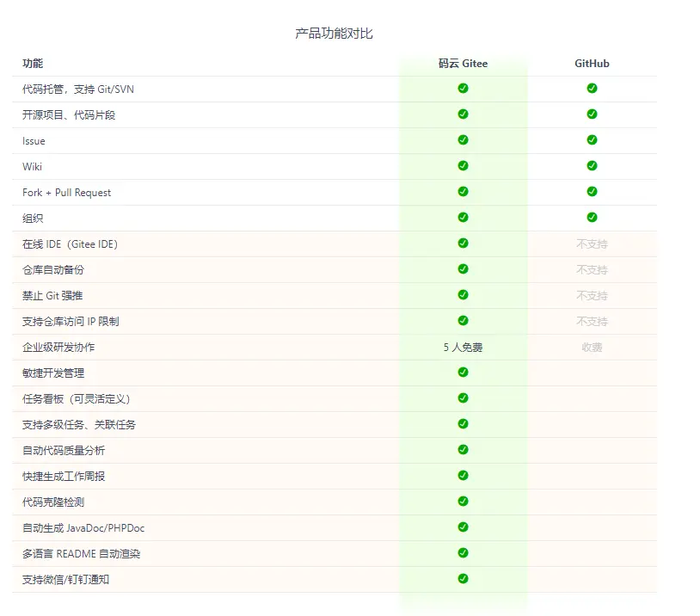Click Gitee checkmark in the JavaDoc/PHPDoc row

click(463, 527)
